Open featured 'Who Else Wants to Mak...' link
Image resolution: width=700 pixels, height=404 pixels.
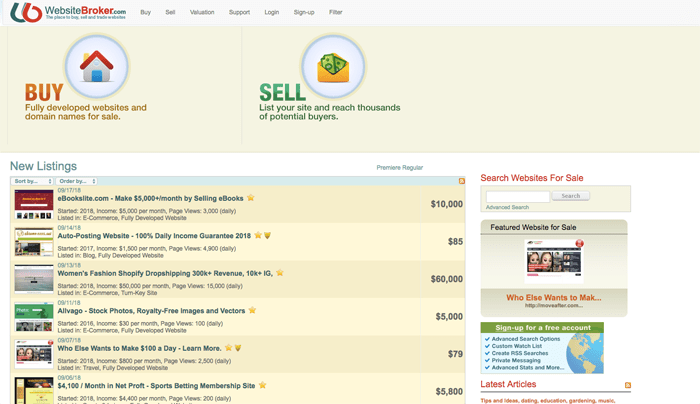(554, 298)
